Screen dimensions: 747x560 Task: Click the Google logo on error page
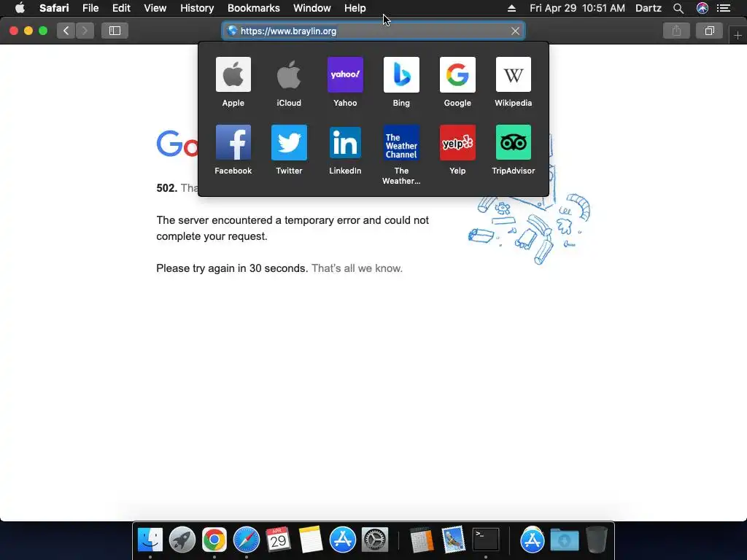coord(177,144)
